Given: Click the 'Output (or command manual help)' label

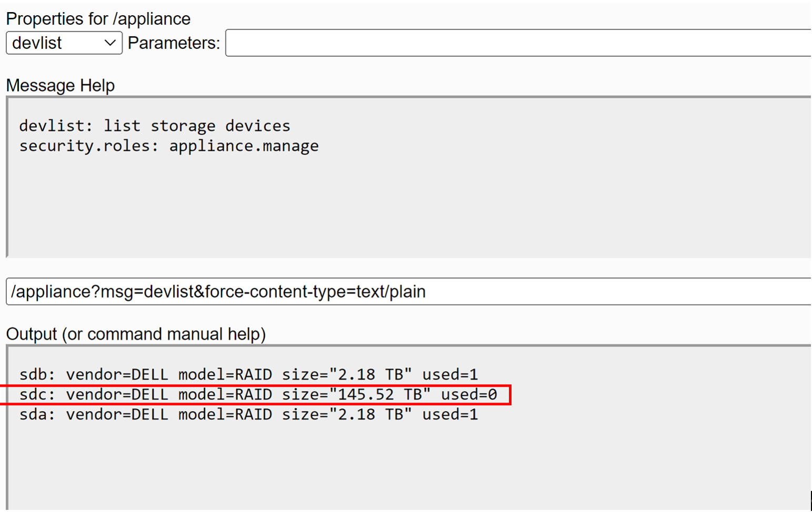Looking at the screenshot, I should 136,334.
